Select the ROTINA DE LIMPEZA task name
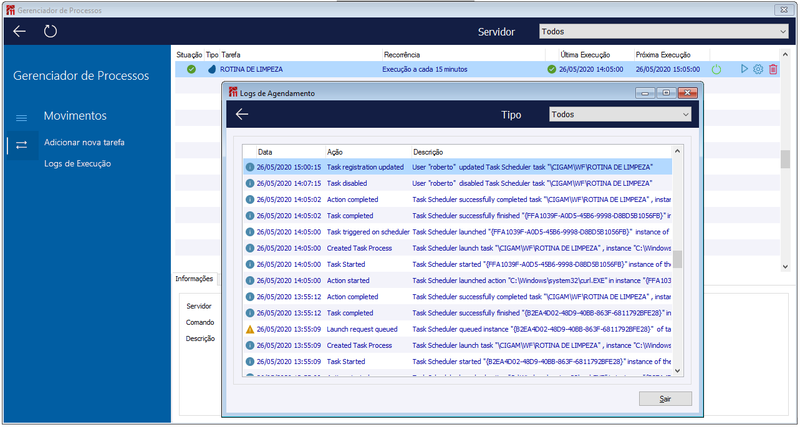The height and width of the screenshot is (427, 800). (x=252, y=69)
